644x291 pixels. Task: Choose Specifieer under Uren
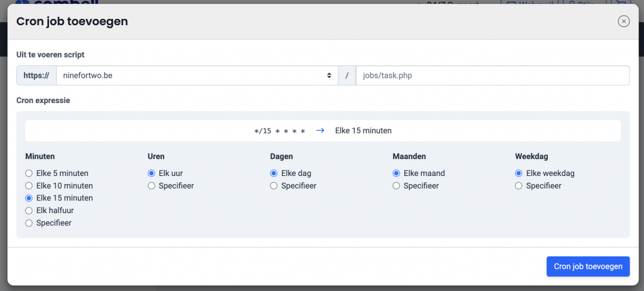click(151, 185)
